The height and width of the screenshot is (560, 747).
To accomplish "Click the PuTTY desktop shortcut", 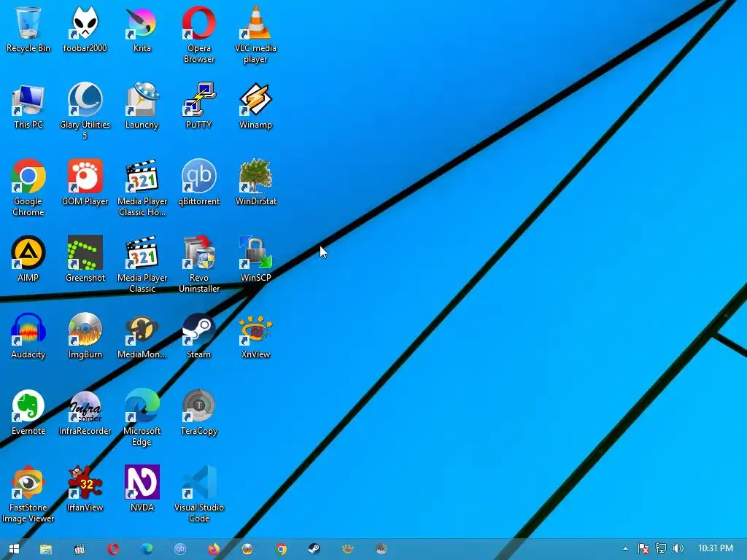I will pyautogui.click(x=198, y=106).
